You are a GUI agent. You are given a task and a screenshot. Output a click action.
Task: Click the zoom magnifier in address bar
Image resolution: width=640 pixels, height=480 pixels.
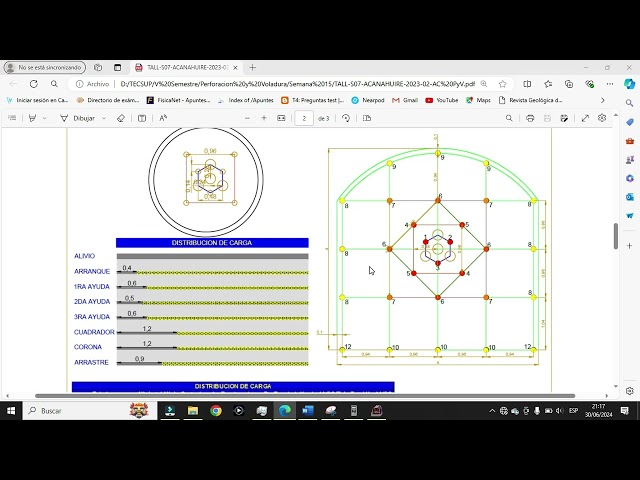(x=484, y=84)
